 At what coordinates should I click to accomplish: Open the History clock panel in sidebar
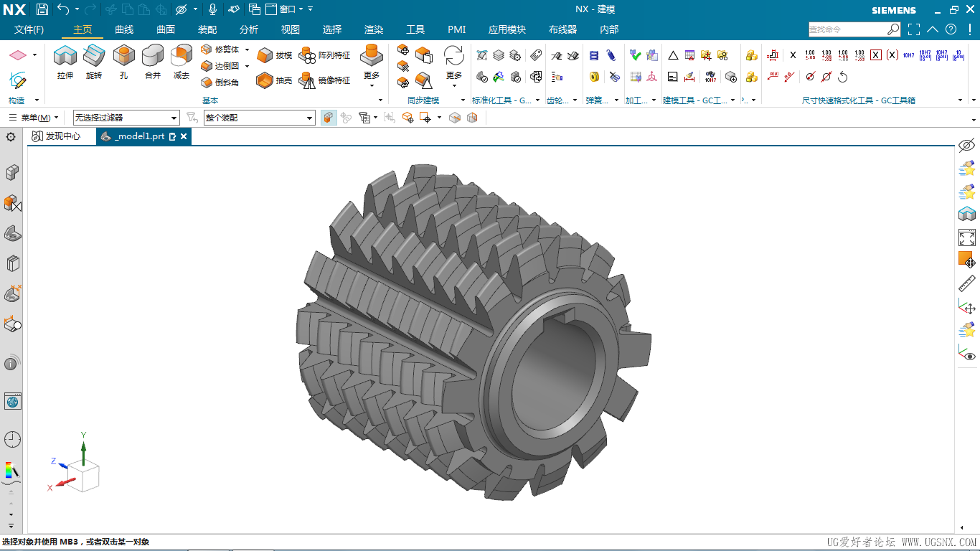(12, 439)
